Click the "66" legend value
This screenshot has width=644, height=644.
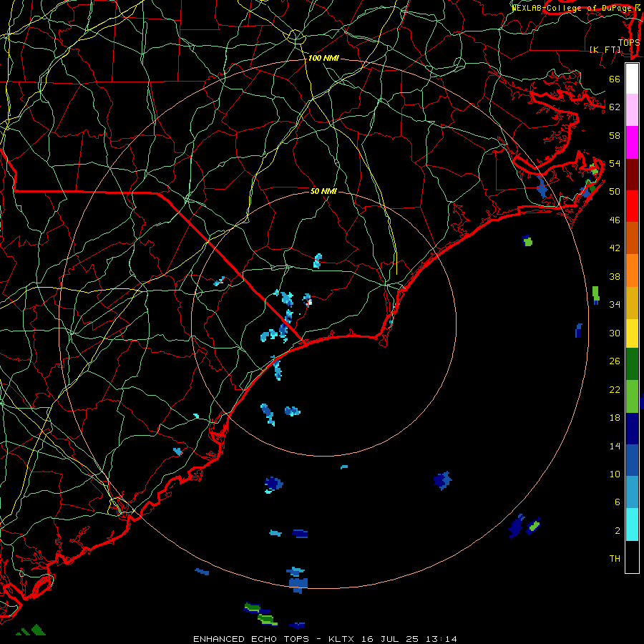tap(615, 79)
